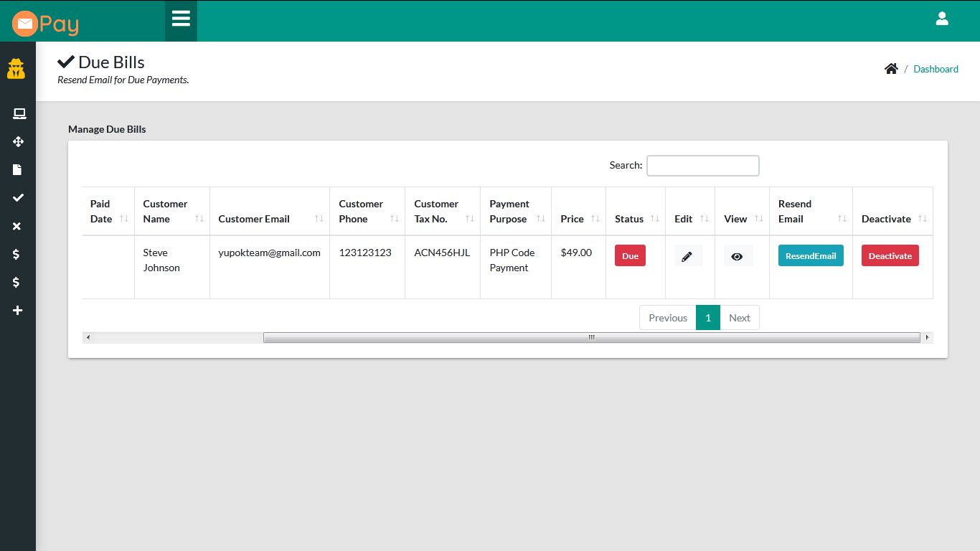Screen dimensions: 980x551
Task: Click the X icon in the sidebar
Action: click(x=19, y=226)
